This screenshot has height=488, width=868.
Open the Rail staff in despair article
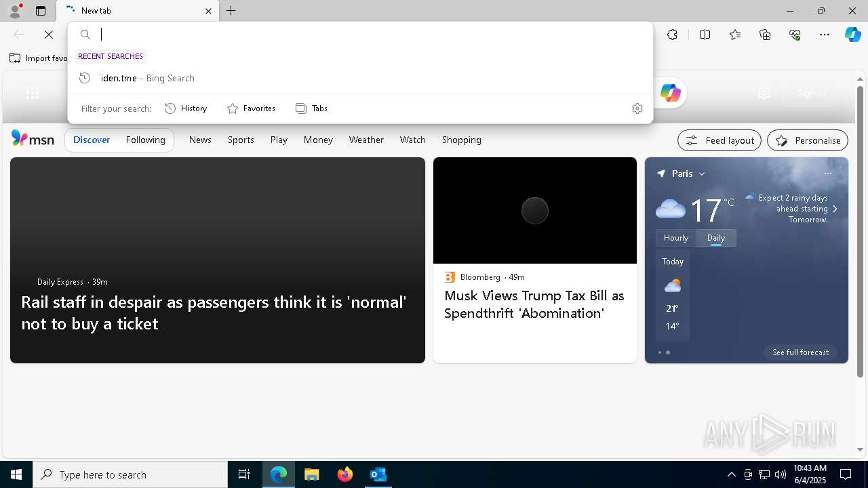tap(214, 312)
